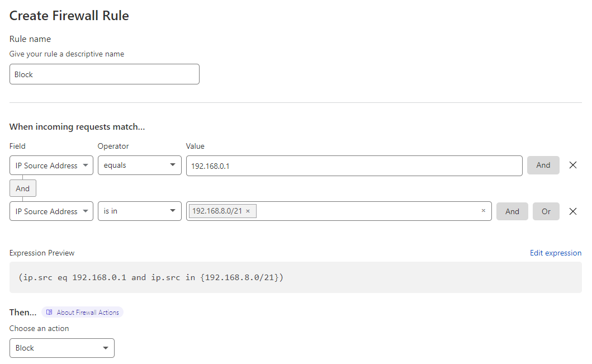Click the And button on first row
592x364 pixels.
(543, 166)
